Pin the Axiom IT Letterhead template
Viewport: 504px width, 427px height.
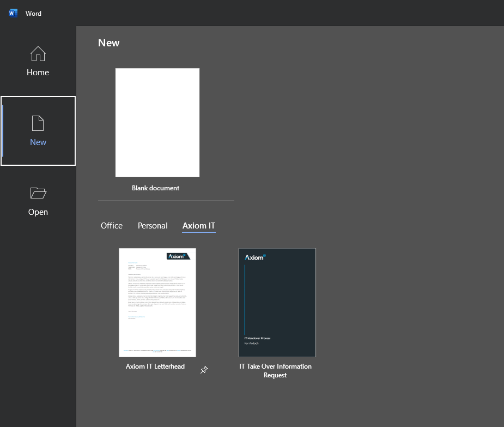[204, 370]
